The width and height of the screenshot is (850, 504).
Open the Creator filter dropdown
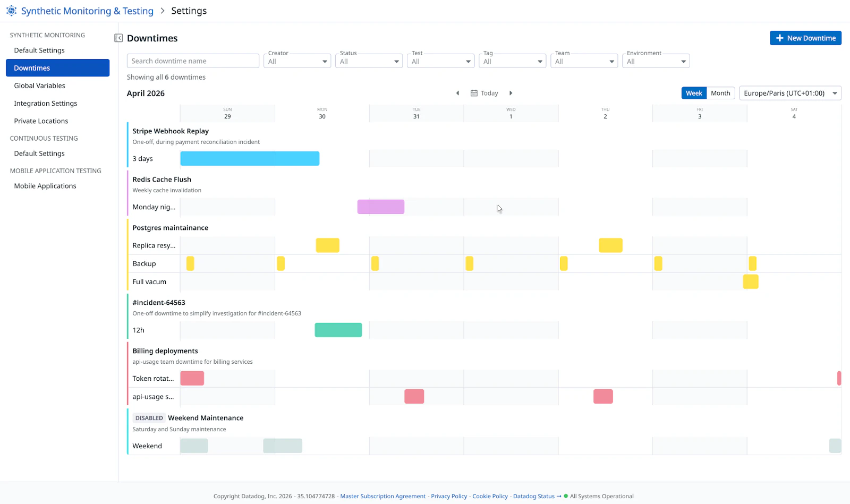tap(297, 61)
